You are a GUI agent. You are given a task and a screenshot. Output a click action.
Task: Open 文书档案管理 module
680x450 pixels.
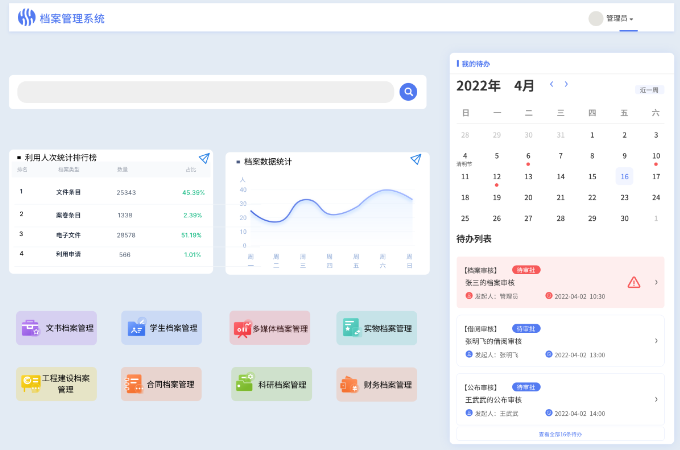click(57, 328)
